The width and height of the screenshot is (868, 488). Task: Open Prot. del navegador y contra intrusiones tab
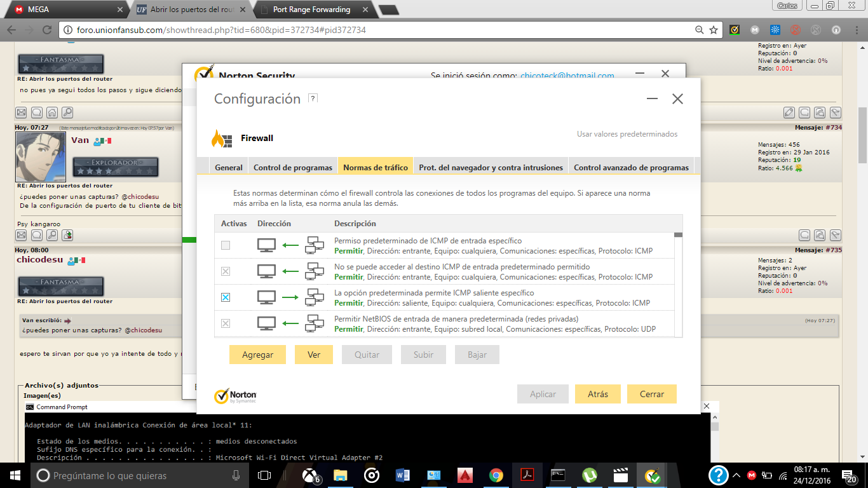click(491, 168)
